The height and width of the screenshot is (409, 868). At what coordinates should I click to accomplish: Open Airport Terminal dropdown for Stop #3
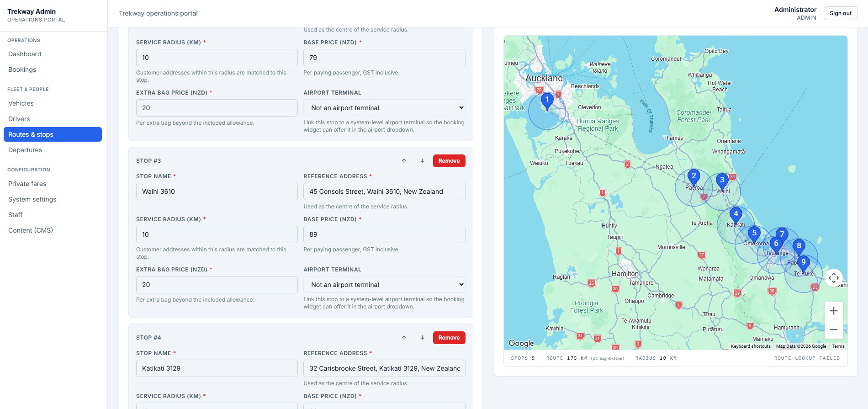click(x=384, y=285)
